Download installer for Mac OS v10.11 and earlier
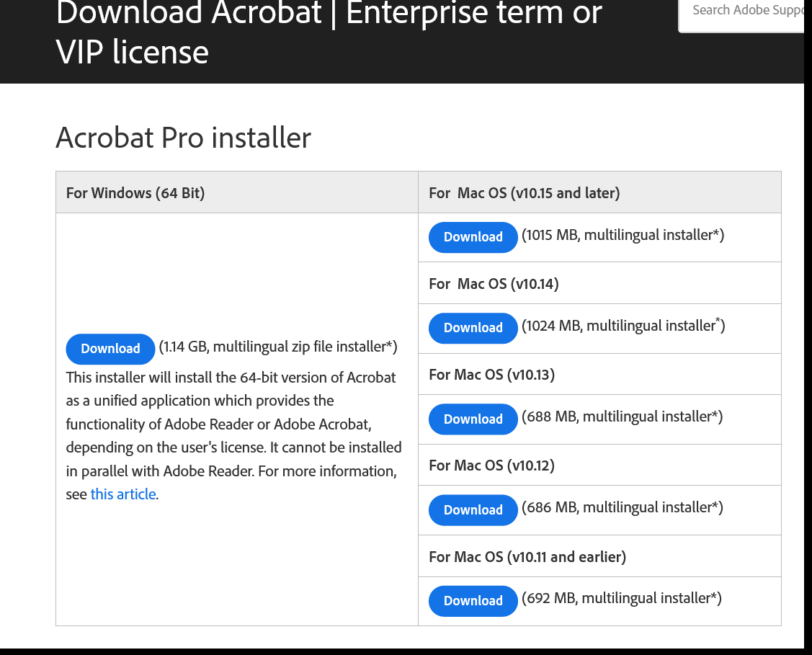Image resolution: width=812 pixels, height=655 pixels. pos(473,600)
